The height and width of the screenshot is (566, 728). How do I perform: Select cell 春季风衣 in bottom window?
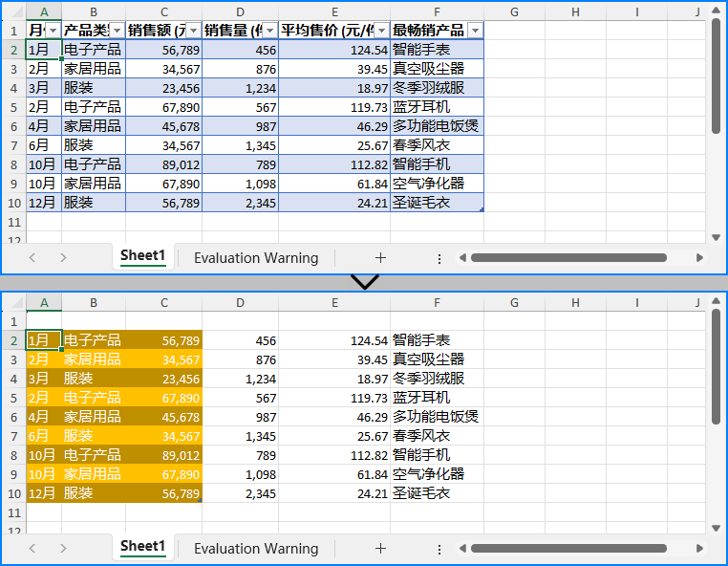click(437, 436)
